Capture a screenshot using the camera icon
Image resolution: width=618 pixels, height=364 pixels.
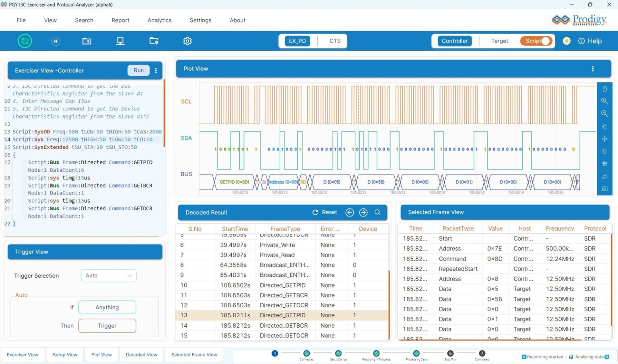point(605,188)
